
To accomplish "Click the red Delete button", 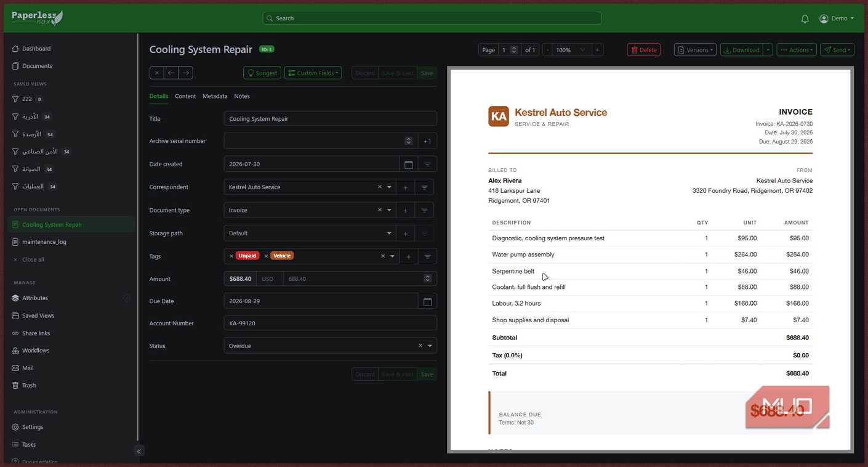I will click(644, 50).
